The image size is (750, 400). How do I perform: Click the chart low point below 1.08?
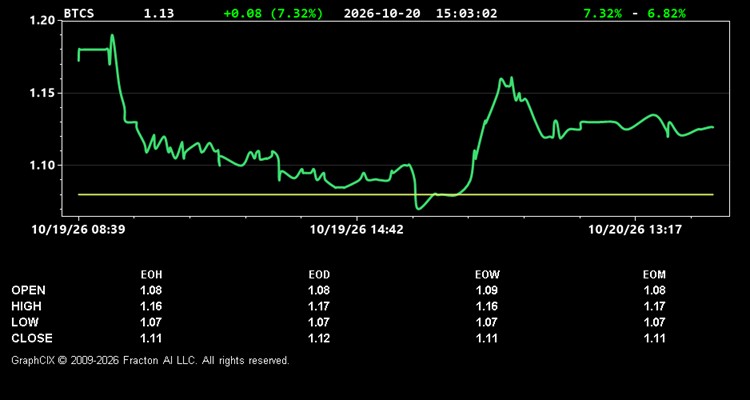point(419,208)
